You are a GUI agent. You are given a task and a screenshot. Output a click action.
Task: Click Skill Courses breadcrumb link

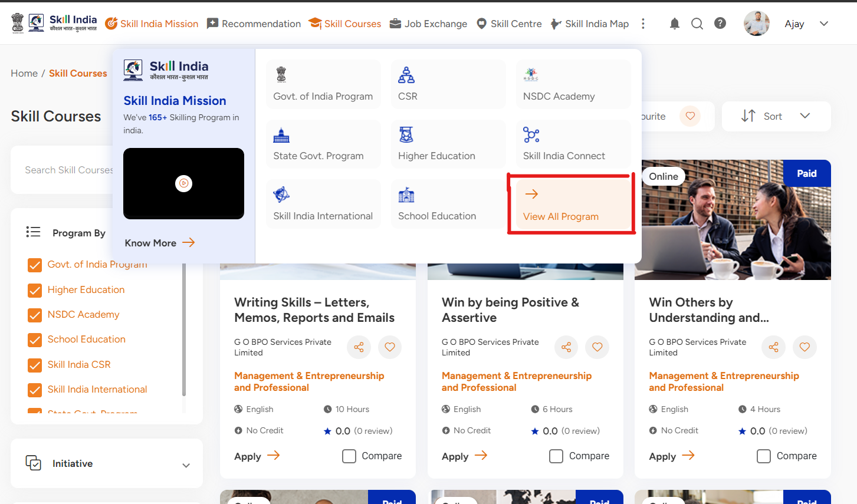(x=78, y=73)
